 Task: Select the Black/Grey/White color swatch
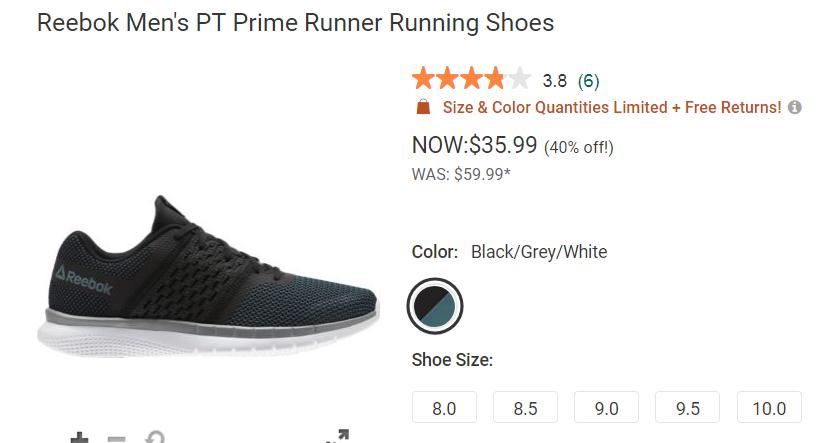click(x=436, y=305)
